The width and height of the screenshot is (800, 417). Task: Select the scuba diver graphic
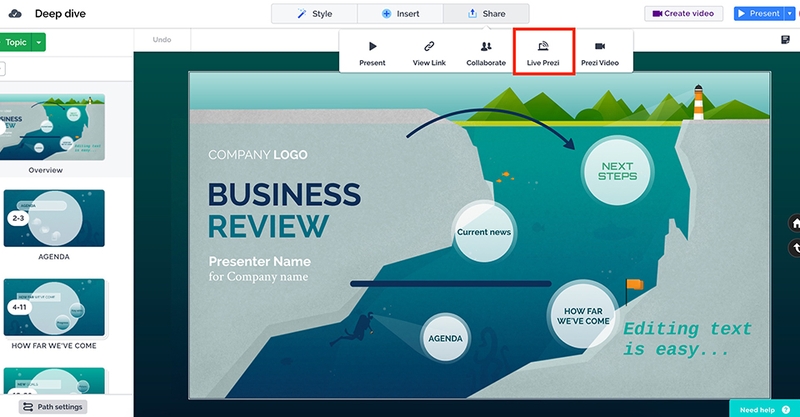pyautogui.click(x=354, y=329)
